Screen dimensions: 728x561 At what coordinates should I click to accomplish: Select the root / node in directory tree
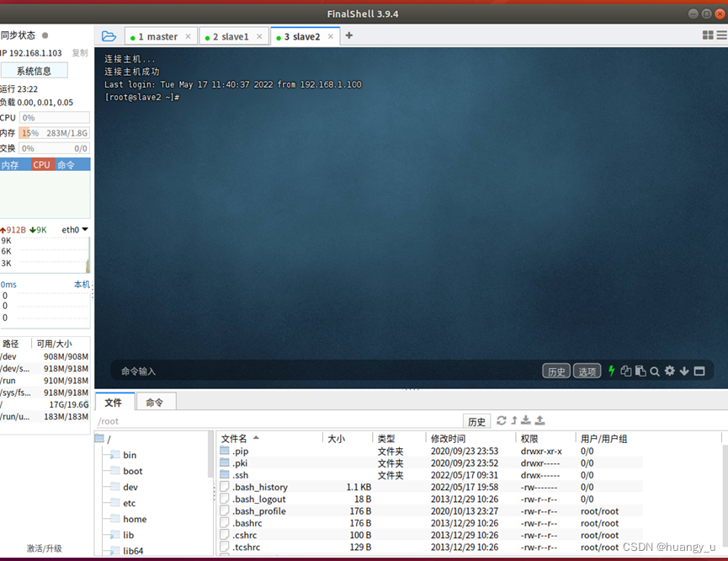point(104,439)
